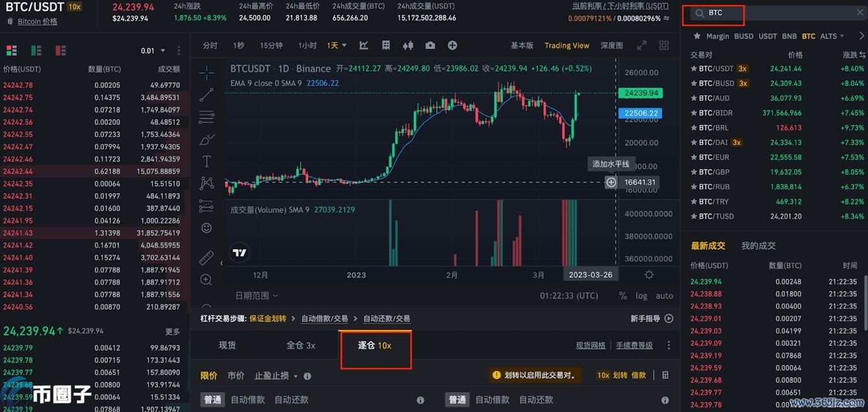Filter pair list by USDT market
The width and height of the screenshot is (868, 412).
pos(767,36)
